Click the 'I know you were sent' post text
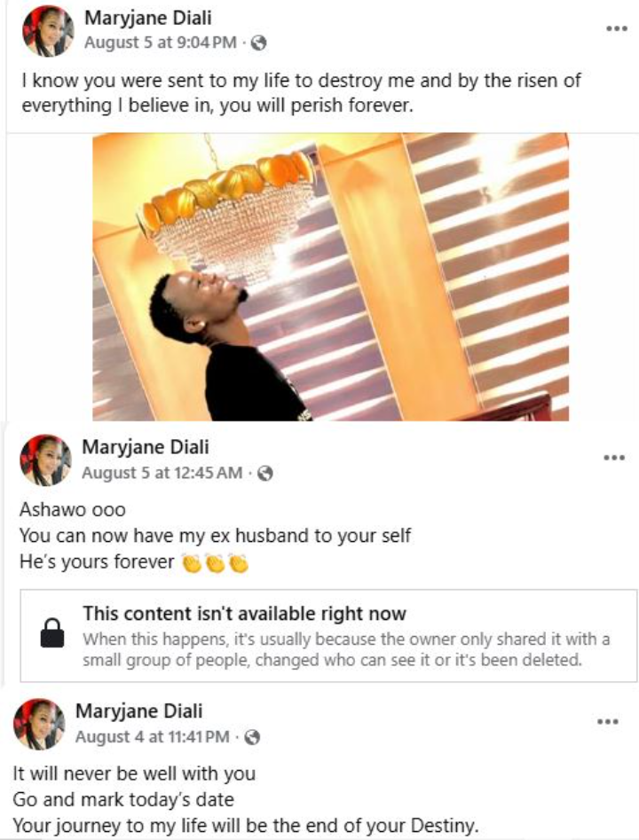 (302, 92)
